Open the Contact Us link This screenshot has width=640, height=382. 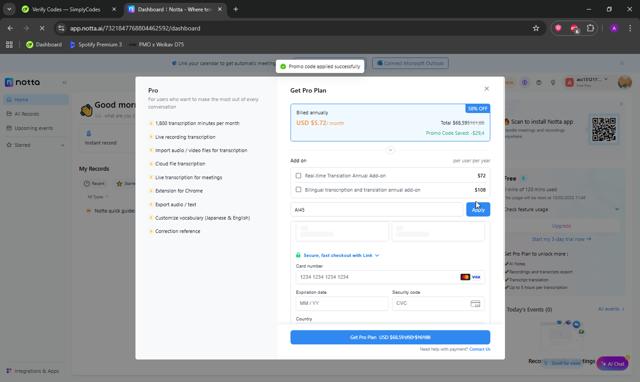(480, 349)
